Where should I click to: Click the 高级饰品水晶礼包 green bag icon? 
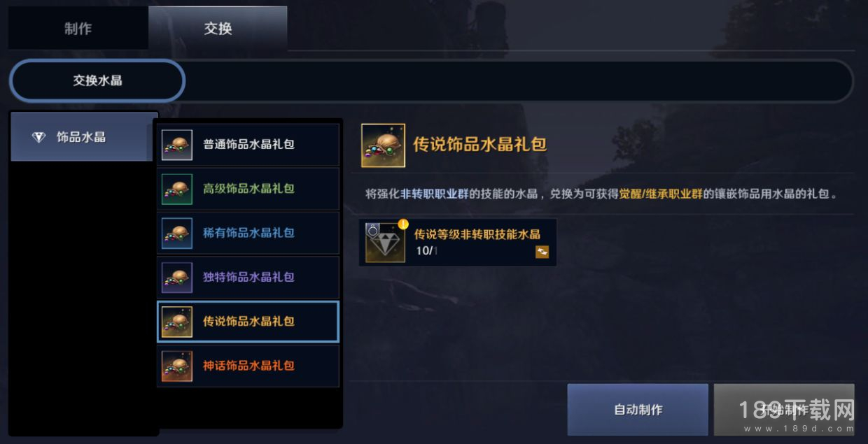click(x=177, y=189)
